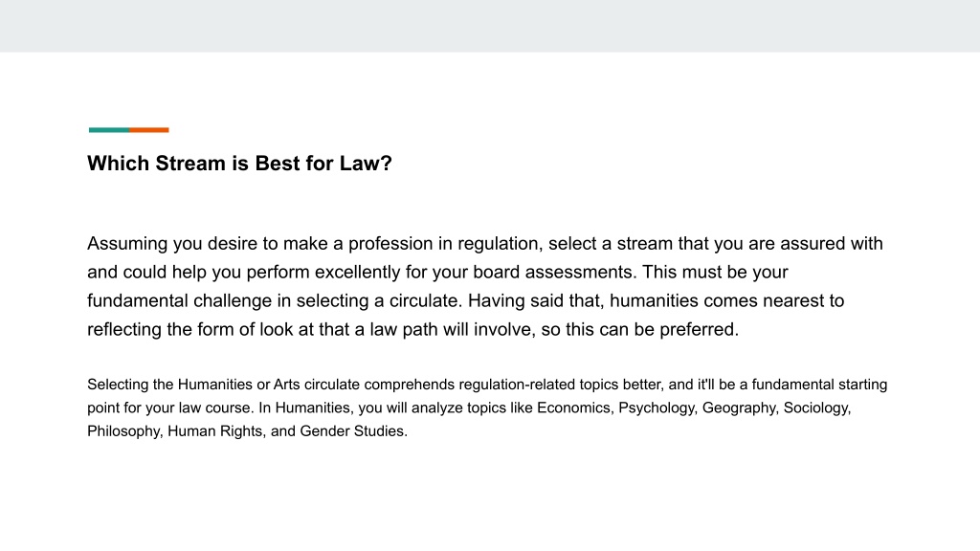Click the word "Psychology," in the subject list
The width and height of the screenshot is (980, 551).
(658, 408)
